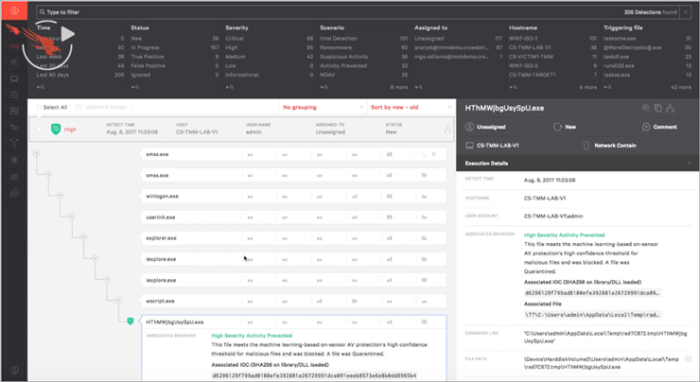The width and height of the screenshot is (700, 382).
Task: Open the No grouping dropdown
Action: pos(323,107)
